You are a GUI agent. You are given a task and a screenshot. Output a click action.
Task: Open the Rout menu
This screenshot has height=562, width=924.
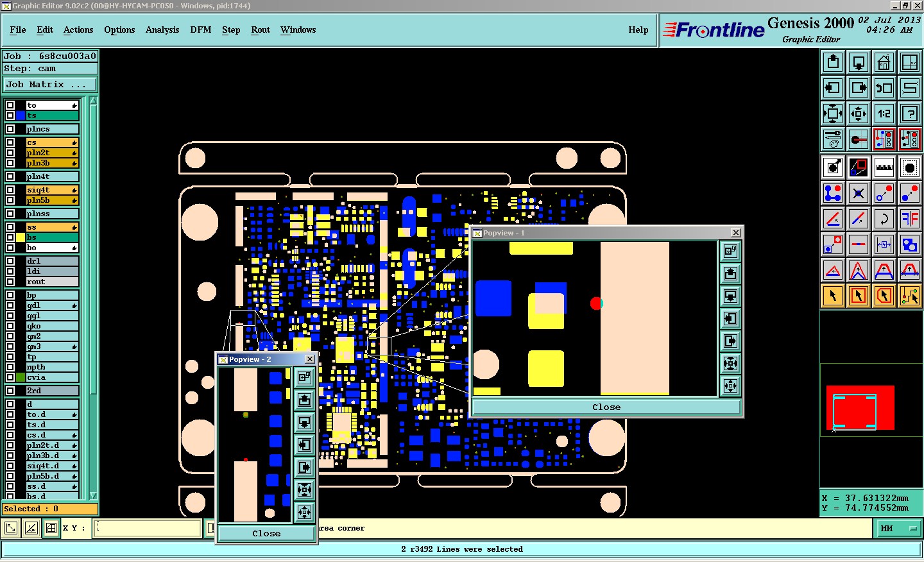point(261,30)
